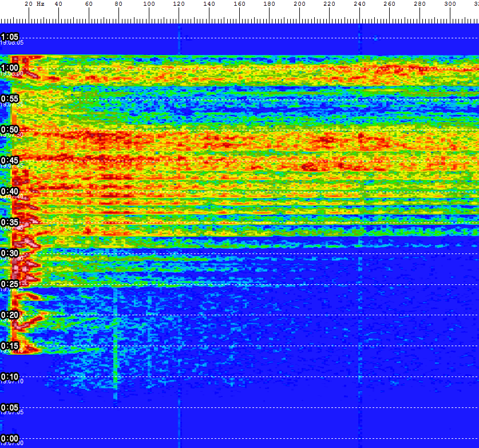
Task: Click the 160 label on frequency ruler
Action: 239,4
